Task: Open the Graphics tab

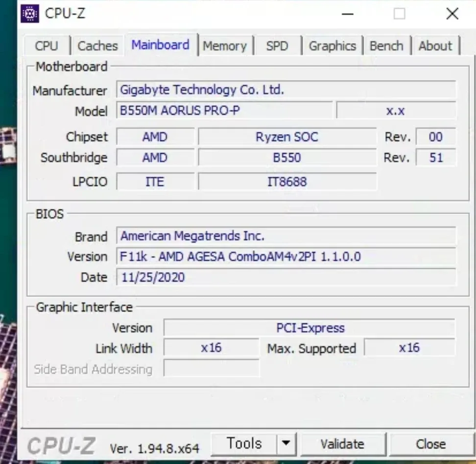Action: click(x=332, y=46)
